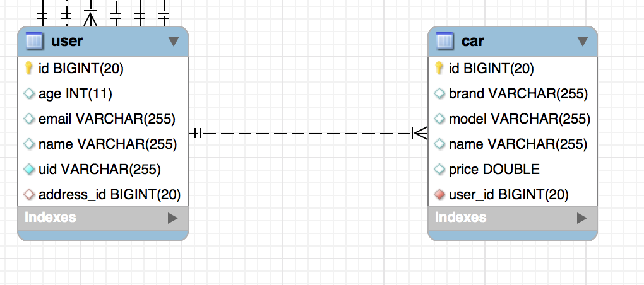Click the car table icon

coord(445,42)
